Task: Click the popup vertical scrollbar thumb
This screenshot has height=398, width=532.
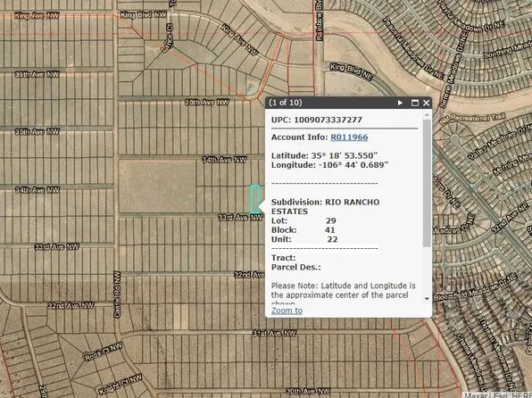Action: 427,183
